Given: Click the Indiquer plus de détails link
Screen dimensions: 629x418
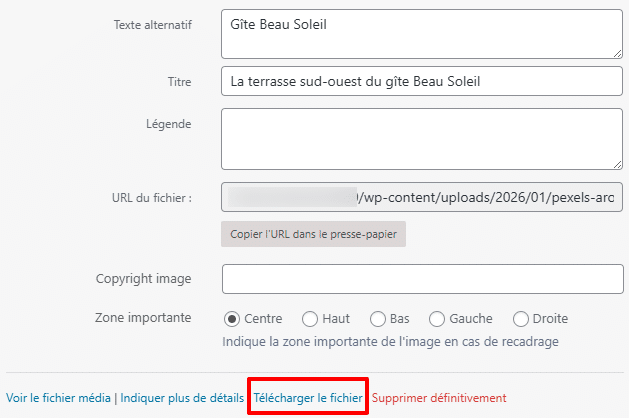Looking at the screenshot, I should [x=183, y=398].
